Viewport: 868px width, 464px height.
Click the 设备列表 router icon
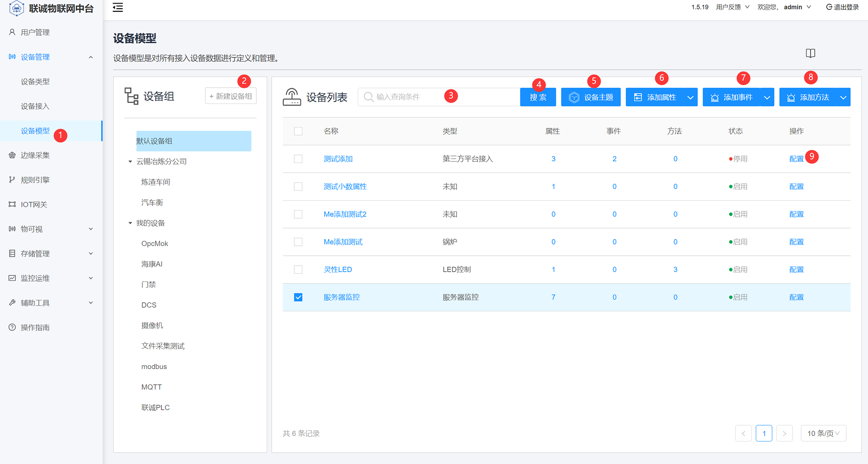[292, 97]
